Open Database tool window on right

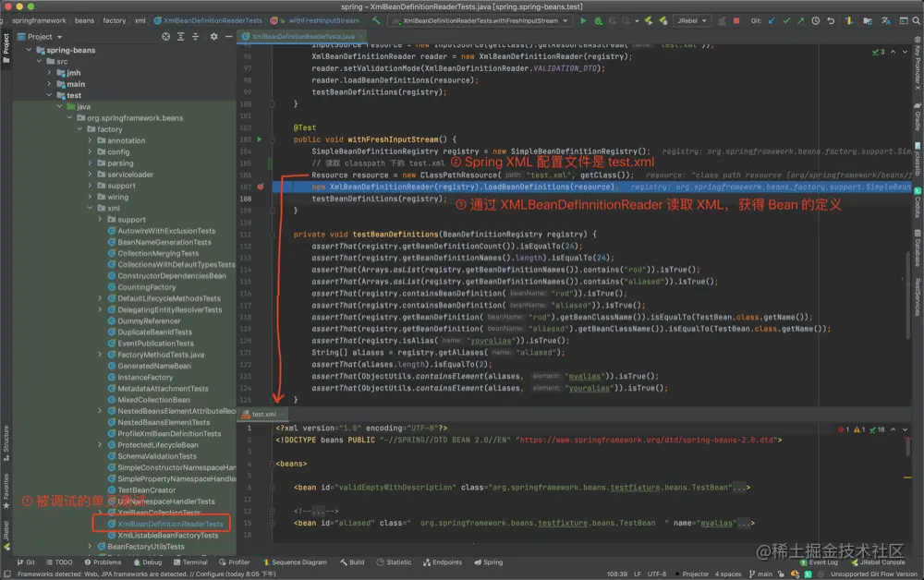pyautogui.click(x=918, y=248)
